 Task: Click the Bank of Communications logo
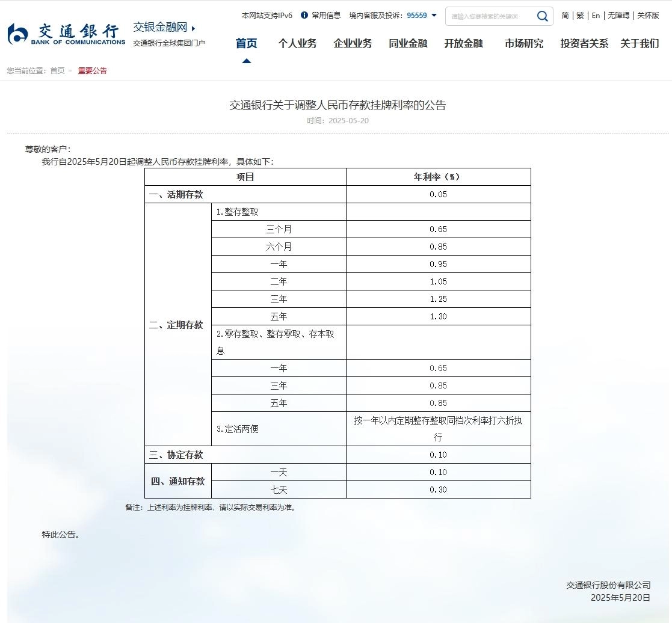tap(65, 33)
